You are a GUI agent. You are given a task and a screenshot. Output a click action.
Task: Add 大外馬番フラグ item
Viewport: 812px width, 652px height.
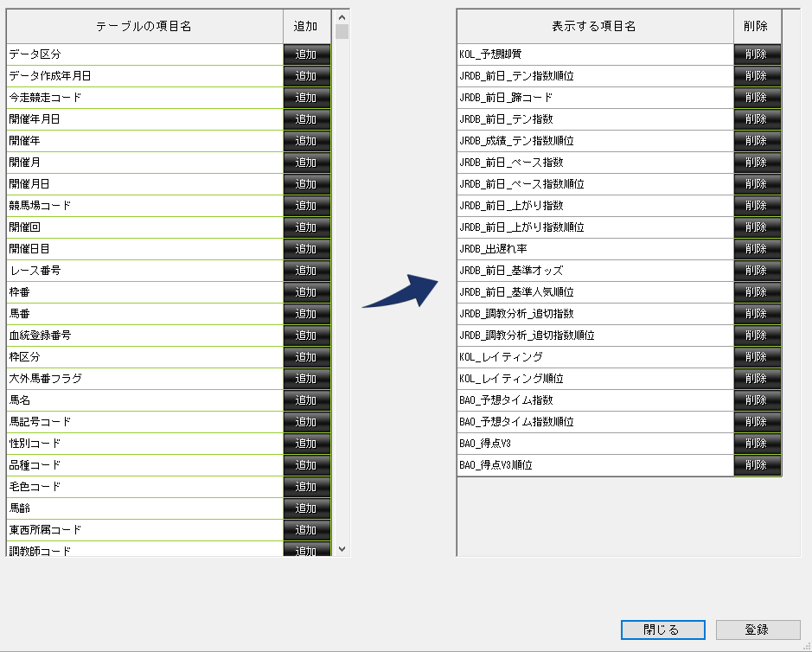pyautogui.click(x=307, y=379)
